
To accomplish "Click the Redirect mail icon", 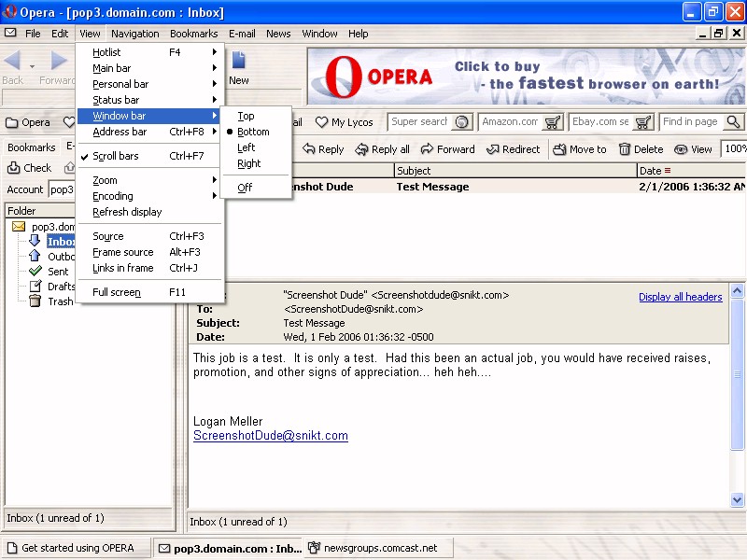I will pos(492,149).
